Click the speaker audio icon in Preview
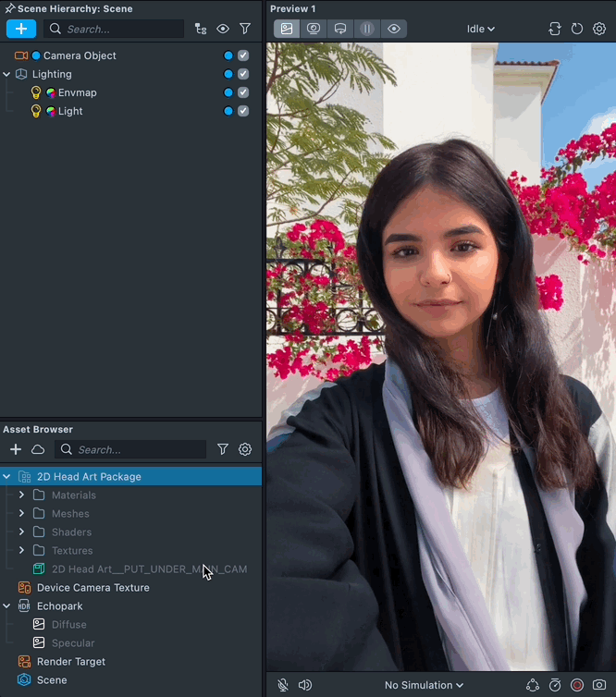Image resolution: width=616 pixels, height=697 pixels. pyautogui.click(x=305, y=685)
